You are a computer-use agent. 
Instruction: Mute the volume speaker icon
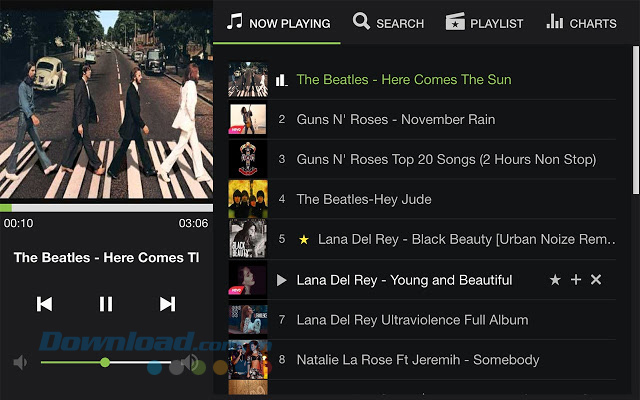point(20,362)
